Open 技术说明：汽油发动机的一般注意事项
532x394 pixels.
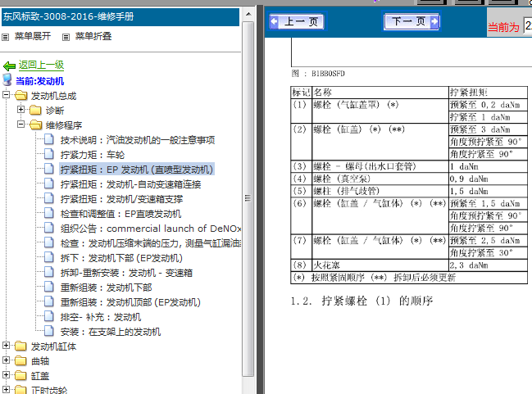click(138, 140)
